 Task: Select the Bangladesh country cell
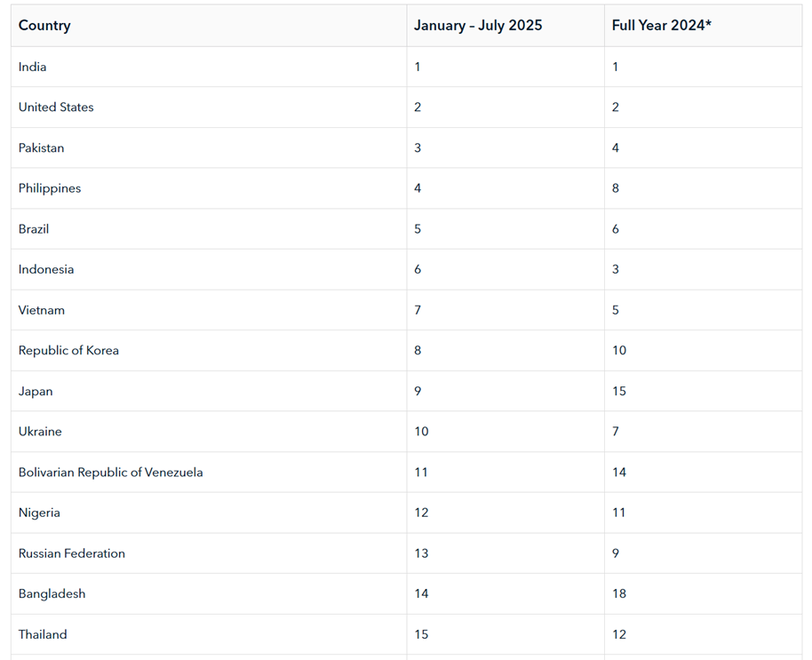point(52,593)
